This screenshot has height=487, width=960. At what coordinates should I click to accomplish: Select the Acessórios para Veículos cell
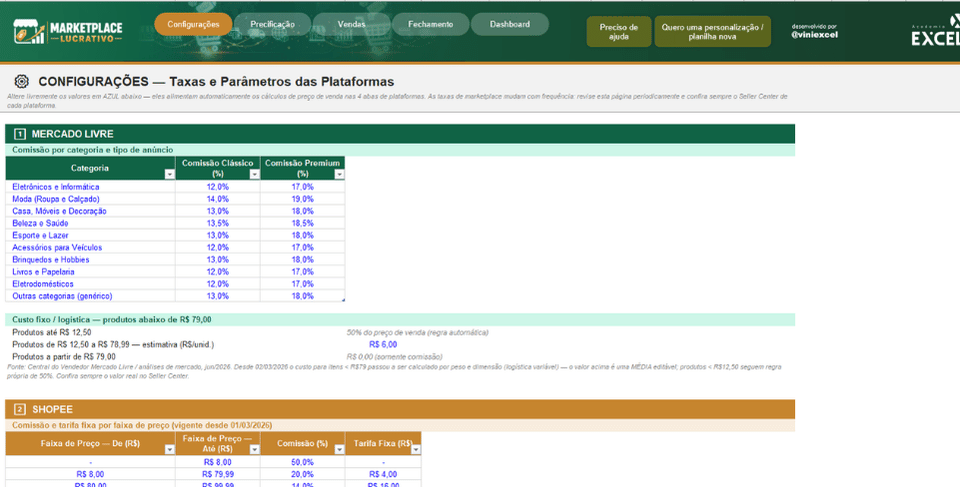[91, 247]
